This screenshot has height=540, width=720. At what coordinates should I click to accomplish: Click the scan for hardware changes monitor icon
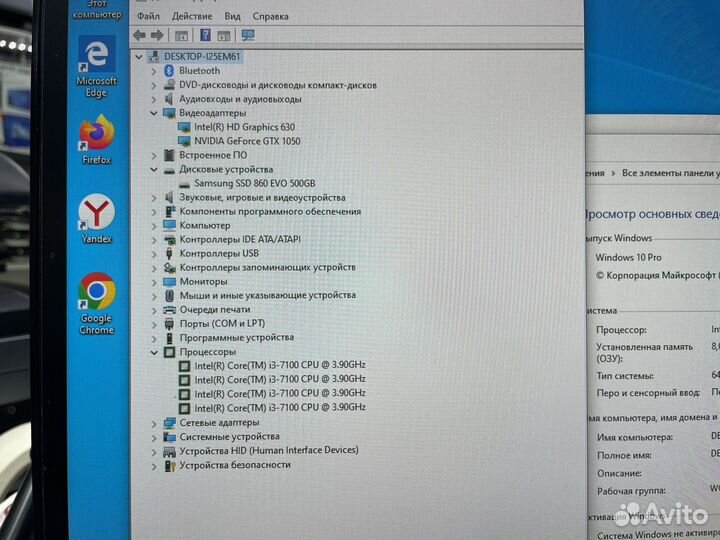[248, 35]
